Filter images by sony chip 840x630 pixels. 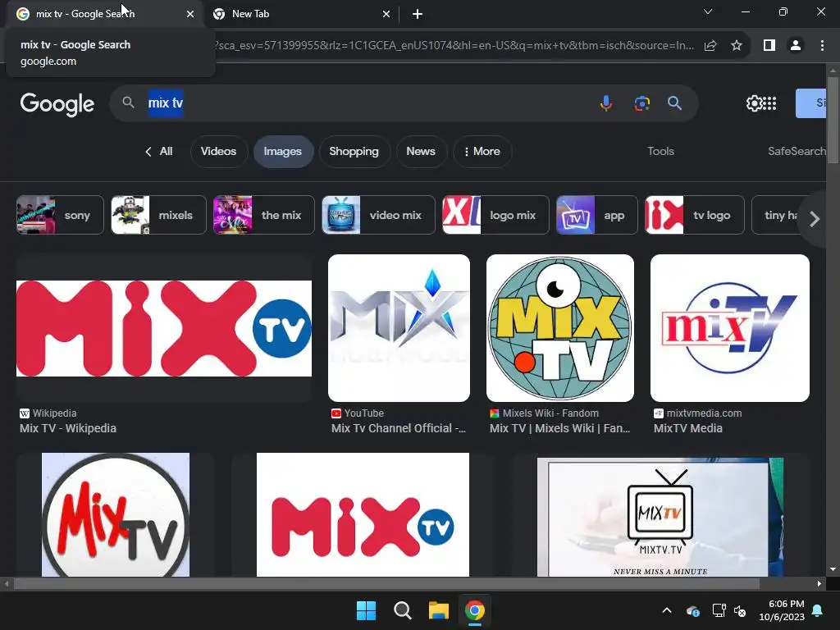(x=60, y=216)
